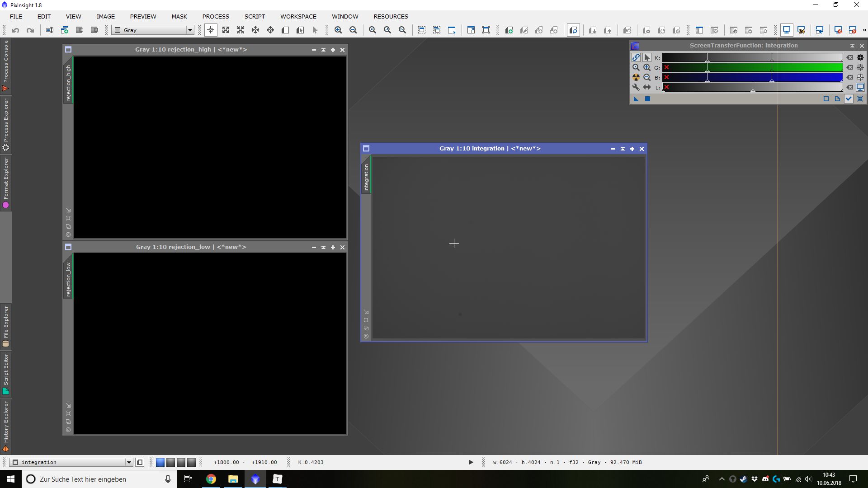Open File Explorer from taskbar
The width and height of the screenshot is (868, 488).
[233, 479]
